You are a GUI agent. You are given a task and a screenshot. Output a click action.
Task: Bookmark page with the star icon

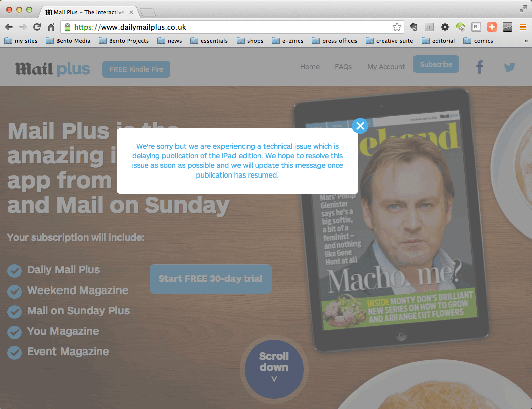(x=397, y=27)
